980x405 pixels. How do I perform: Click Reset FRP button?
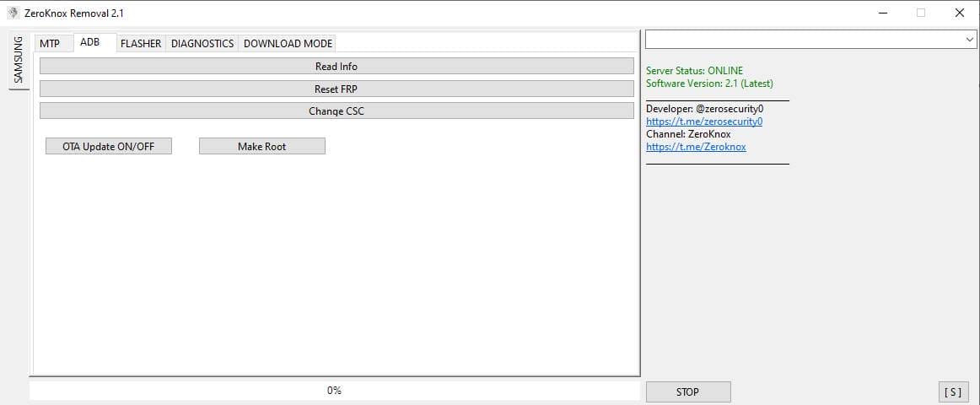point(337,89)
